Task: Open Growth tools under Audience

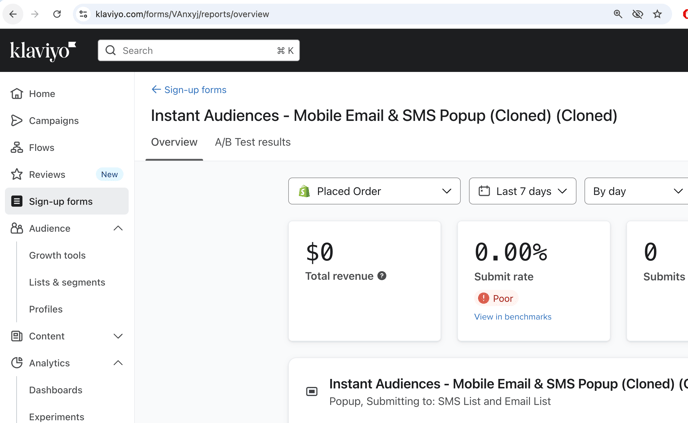Action: pyautogui.click(x=57, y=255)
